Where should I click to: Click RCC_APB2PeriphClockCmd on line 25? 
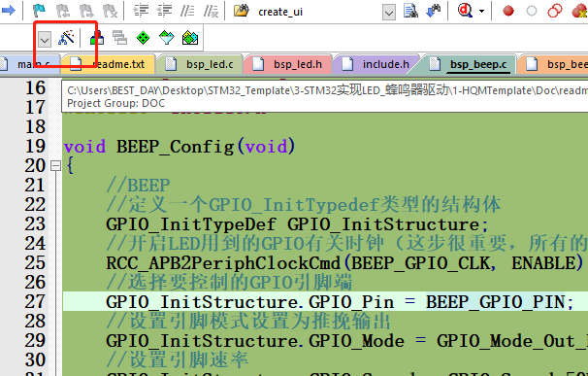pos(223,263)
